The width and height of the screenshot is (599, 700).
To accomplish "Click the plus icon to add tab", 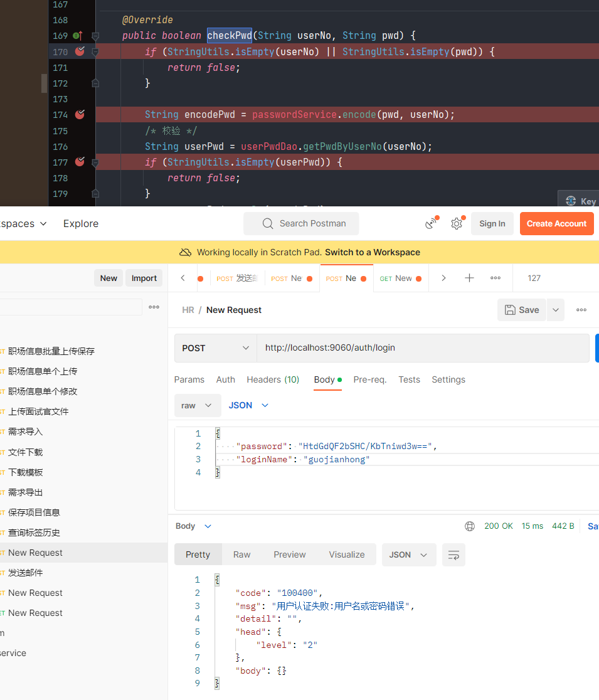I will 469,278.
